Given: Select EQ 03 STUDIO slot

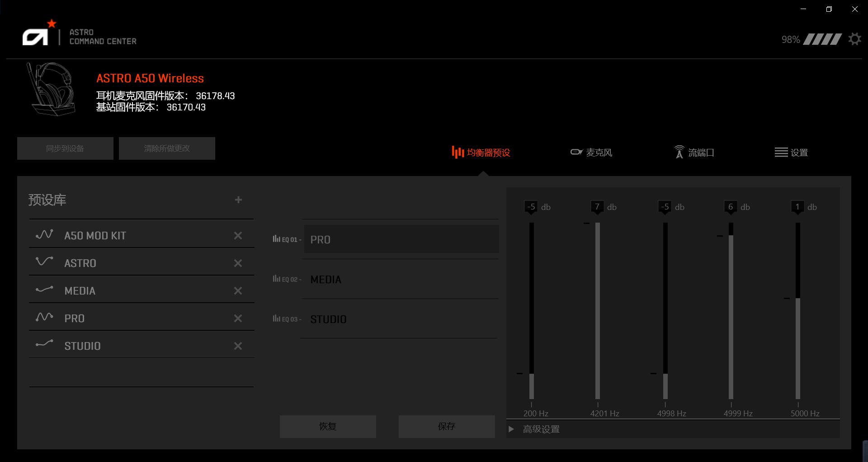Looking at the screenshot, I should (401, 319).
